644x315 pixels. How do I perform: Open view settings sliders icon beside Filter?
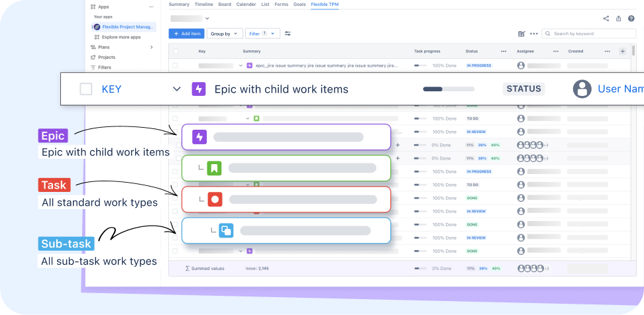pos(288,34)
